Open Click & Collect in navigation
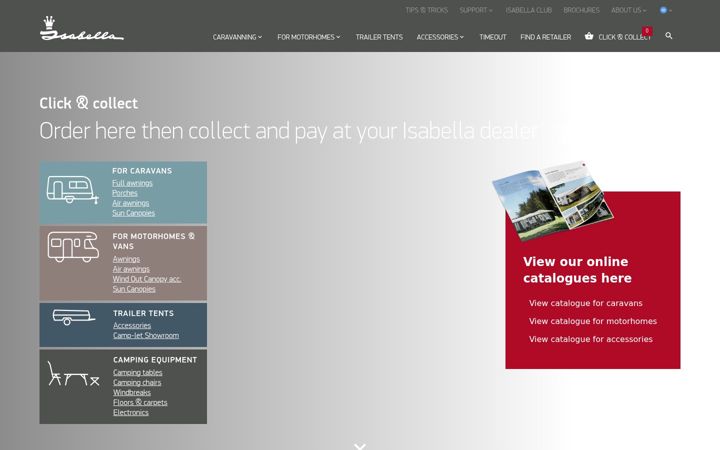This screenshot has width=720, height=450. pyautogui.click(x=624, y=37)
